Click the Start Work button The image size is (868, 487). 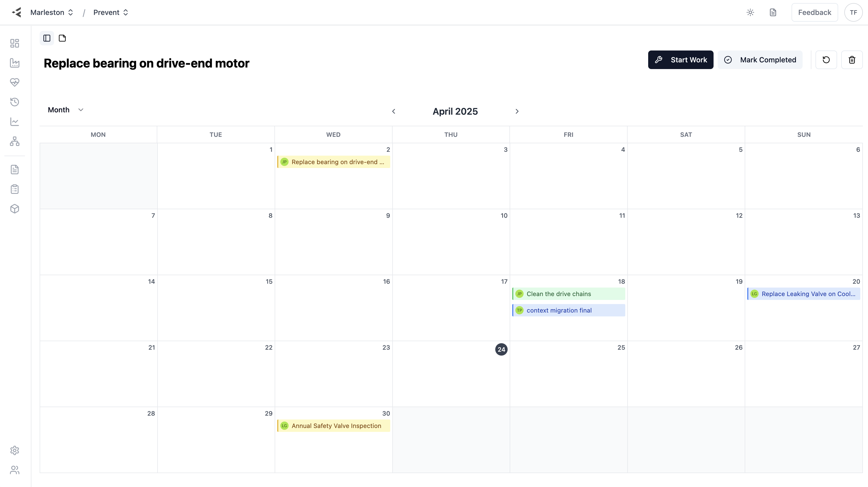coord(680,60)
